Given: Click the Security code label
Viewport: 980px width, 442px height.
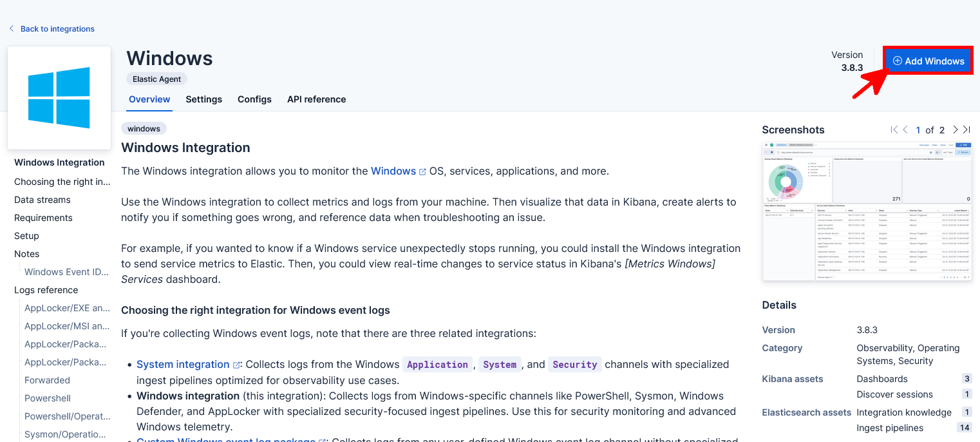Looking at the screenshot, I should (x=575, y=365).
